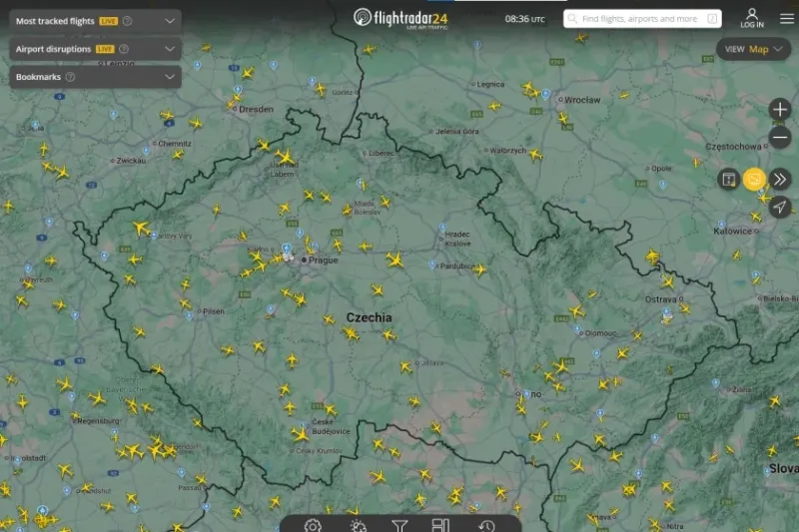Expand the double chevron side controls

click(780, 180)
